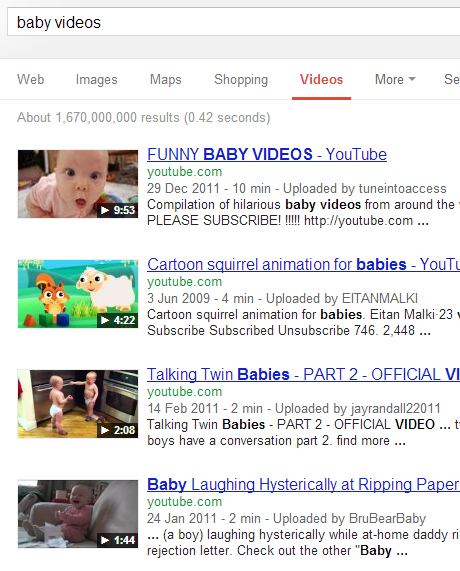Screen dimensions: 460x571
Task: Click the 4:22 play duration badge
Action: 117,320
